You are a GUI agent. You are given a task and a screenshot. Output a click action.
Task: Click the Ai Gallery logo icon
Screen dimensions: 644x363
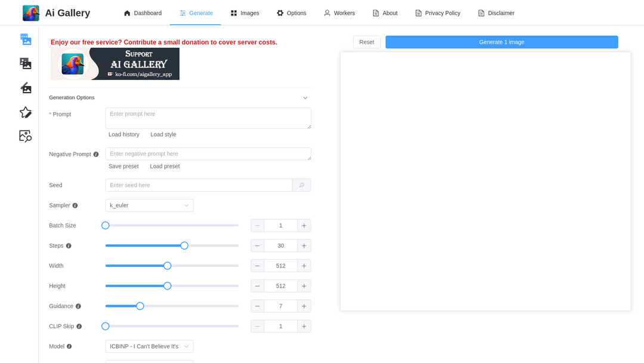click(x=31, y=13)
